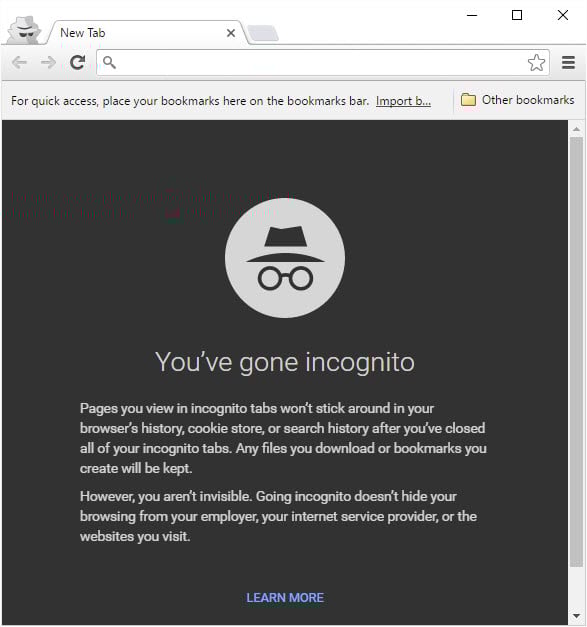
Task: Bookmark this page with the star icon
Action: click(536, 62)
